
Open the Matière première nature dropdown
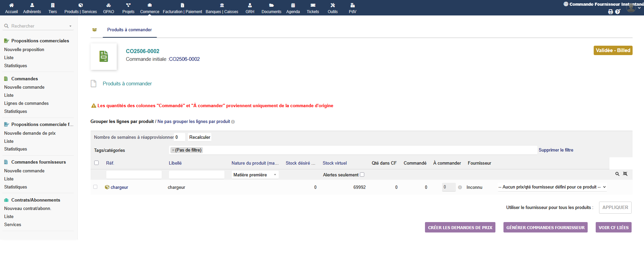[255, 175]
